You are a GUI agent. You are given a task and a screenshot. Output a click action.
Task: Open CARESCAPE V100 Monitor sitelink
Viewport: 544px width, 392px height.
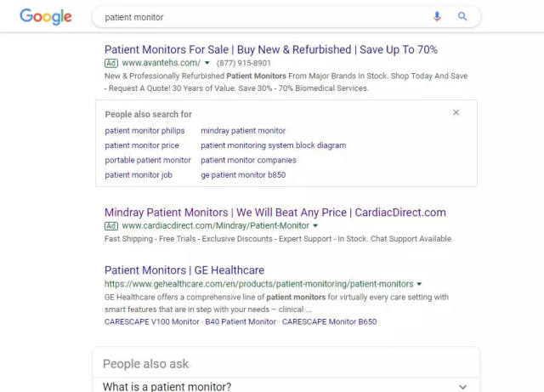pos(148,322)
